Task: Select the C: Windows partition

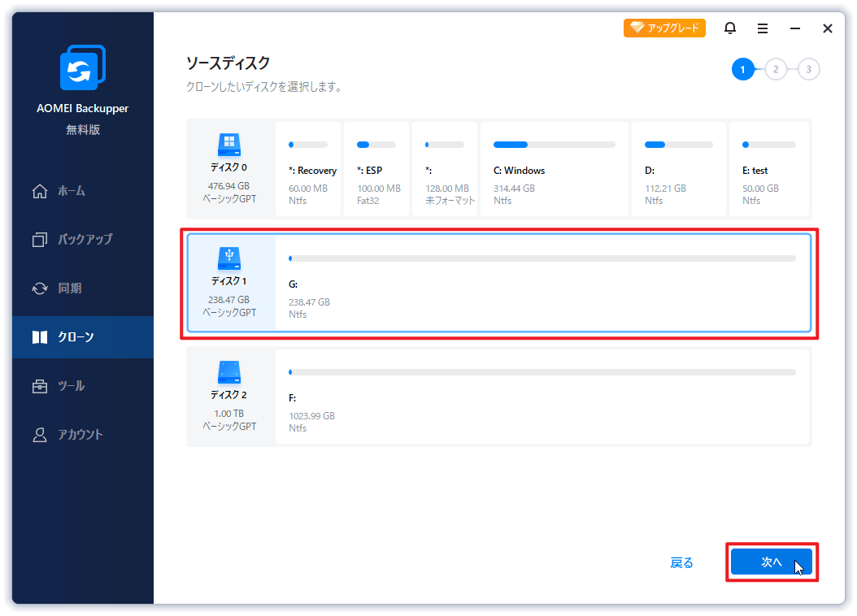Action: (554, 170)
